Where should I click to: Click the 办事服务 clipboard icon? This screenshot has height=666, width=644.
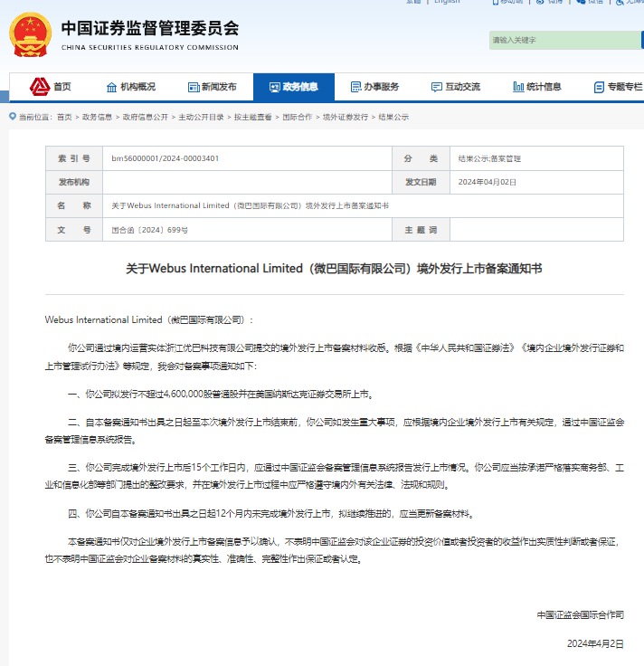[x=355, y=87]
